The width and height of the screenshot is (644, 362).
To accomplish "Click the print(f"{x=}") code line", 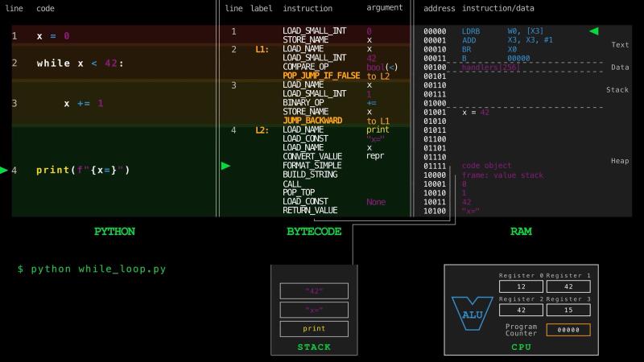I will [83, 170].
